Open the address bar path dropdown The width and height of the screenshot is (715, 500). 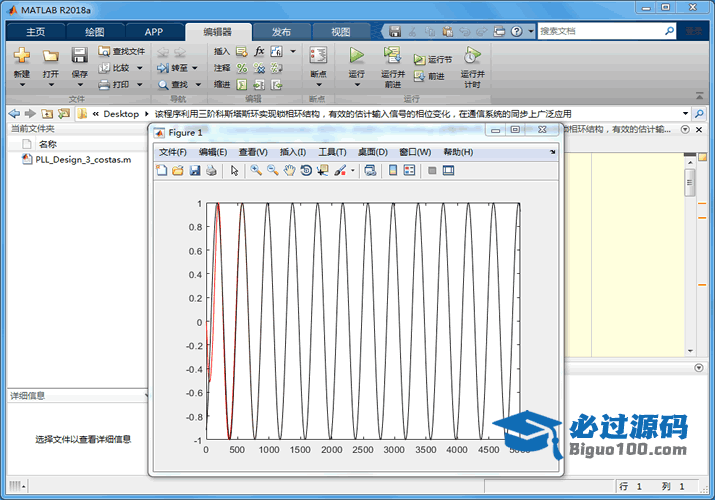tap(685, 113)
